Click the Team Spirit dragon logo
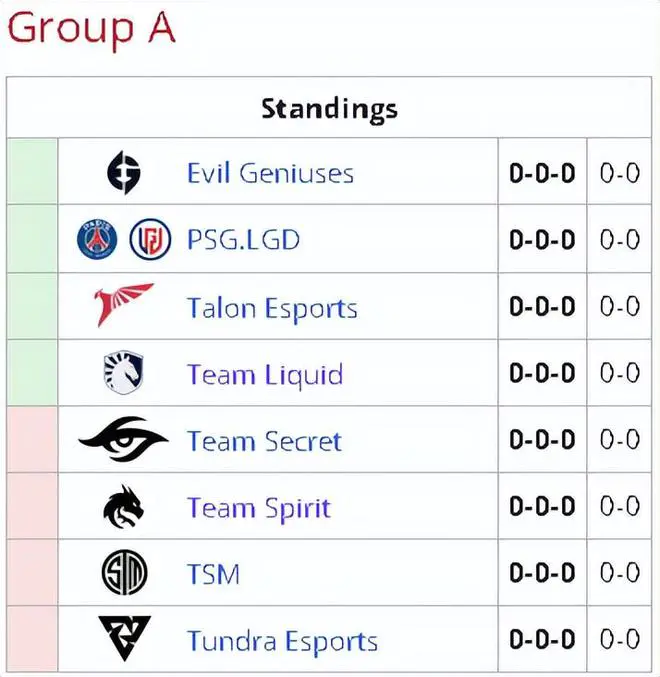This screenshot has width=660, height=677. (x=123, y=507)
